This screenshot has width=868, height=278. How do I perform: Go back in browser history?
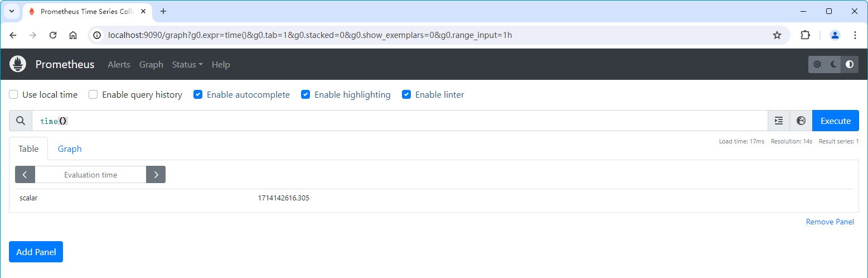pos(13,35)
